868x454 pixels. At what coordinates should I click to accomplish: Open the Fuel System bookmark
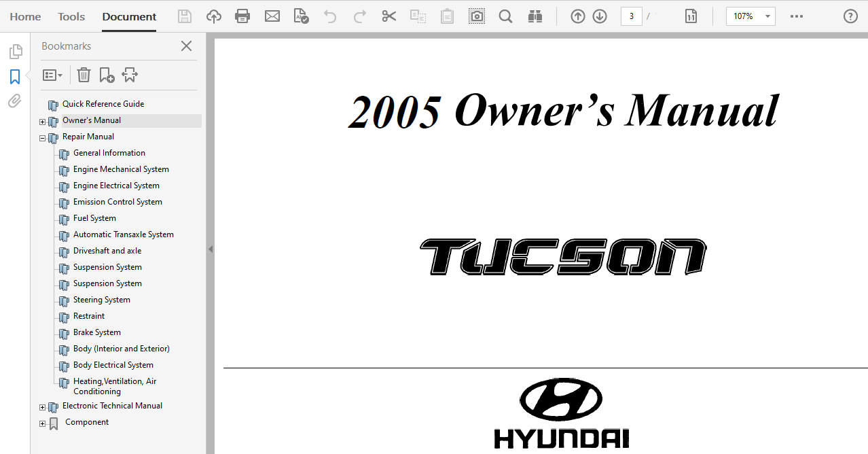(x=94, y=217)
